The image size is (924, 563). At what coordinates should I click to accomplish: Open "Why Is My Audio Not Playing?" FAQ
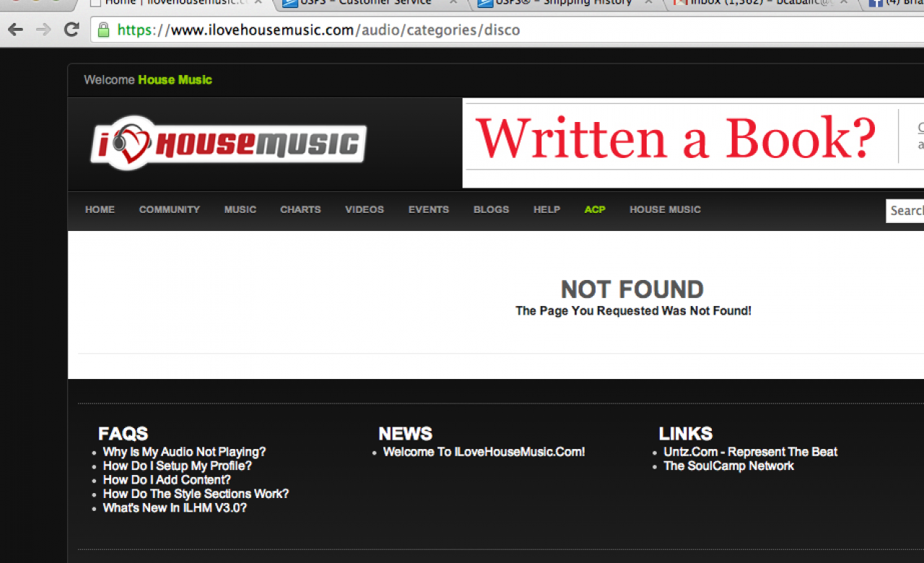[184, 452]
